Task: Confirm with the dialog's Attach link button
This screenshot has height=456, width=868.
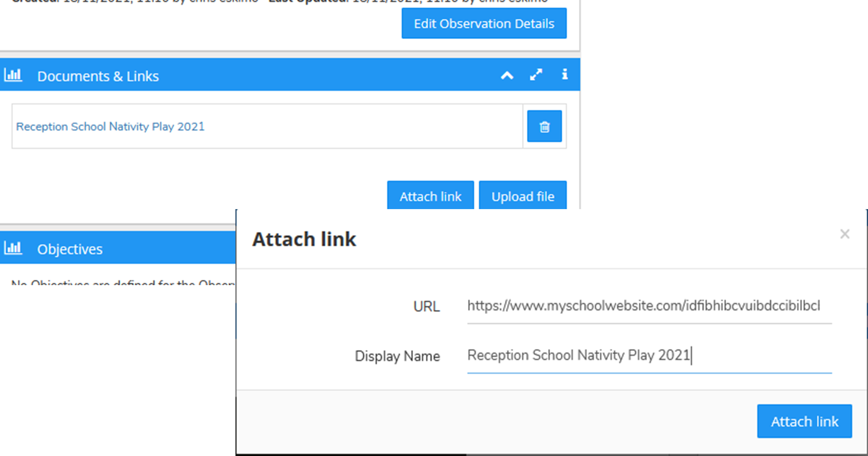Action: tap(804, 421)
